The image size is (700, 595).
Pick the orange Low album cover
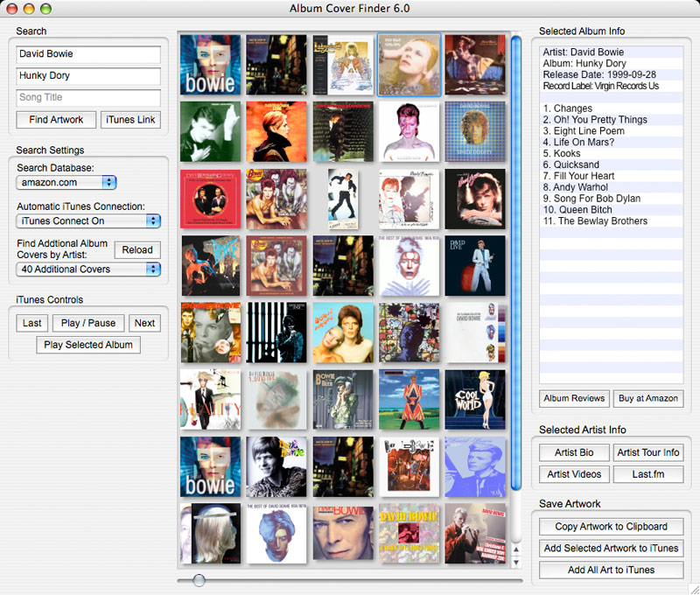pyautogui.click(x=276, y=131)
